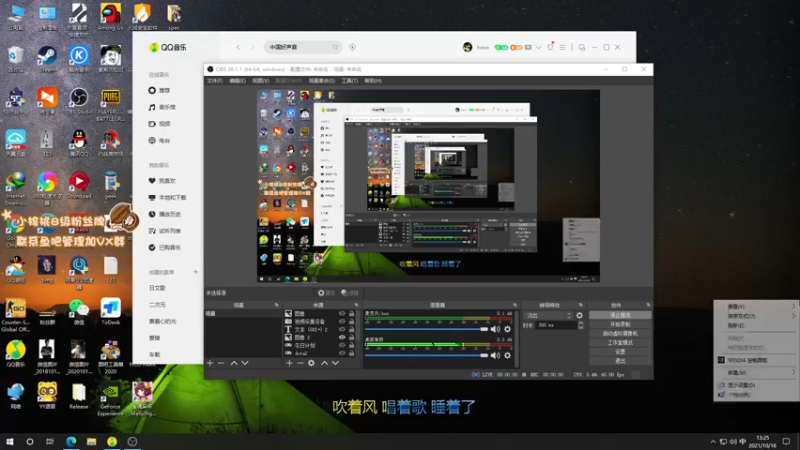
Task: Click 开始录制 button in OBS controls
Action: (620, 324)
